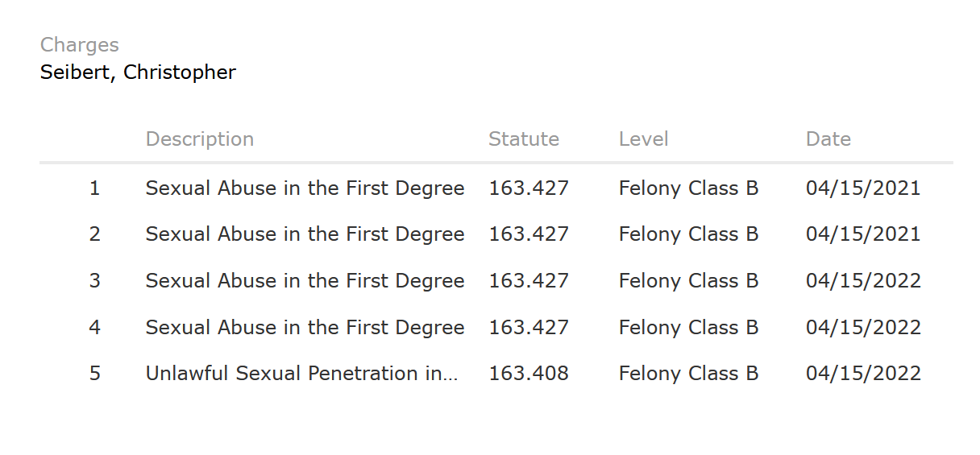The width and height of the screenshot is (980, 455).
Task: Click statute 163.427 in row 3
Action: (529, 281)
